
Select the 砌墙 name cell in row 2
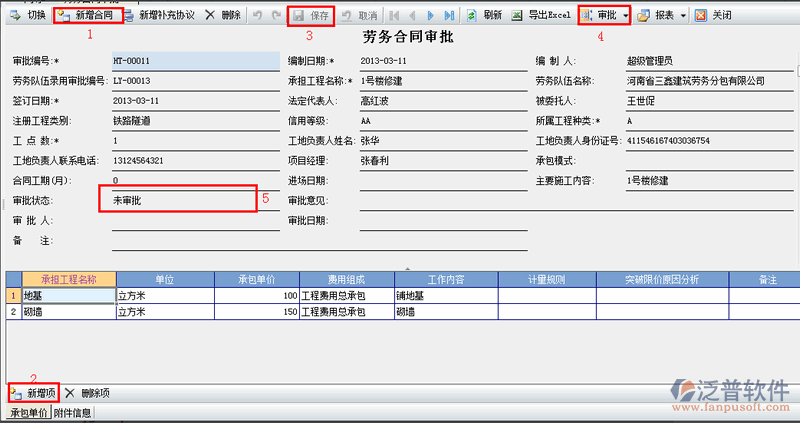coord(69,312)
